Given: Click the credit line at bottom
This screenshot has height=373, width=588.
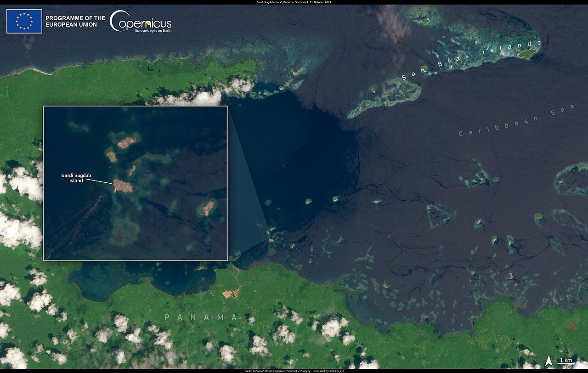Looking at the screenshot, I should click(x=294, y=370).
